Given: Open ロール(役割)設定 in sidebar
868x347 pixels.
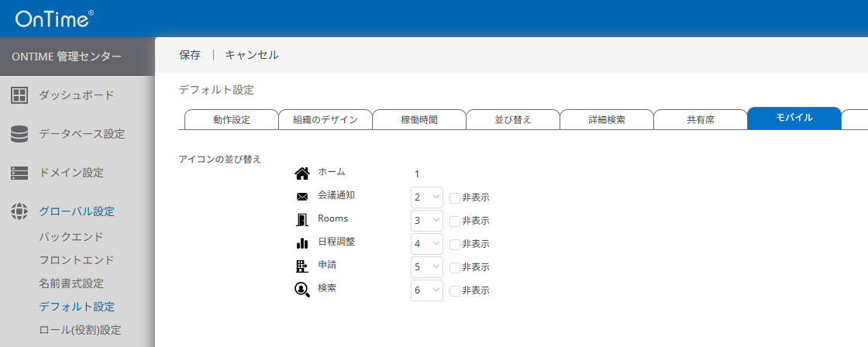Looking at the screenshot, I should click(x=80, y=330).
